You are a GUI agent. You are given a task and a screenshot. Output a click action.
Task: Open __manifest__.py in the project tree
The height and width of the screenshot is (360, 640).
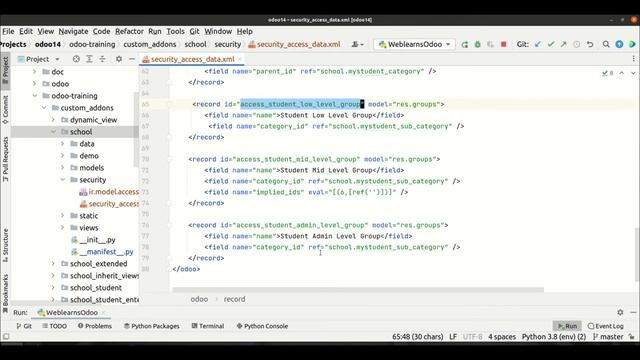(x=102, y=252)
